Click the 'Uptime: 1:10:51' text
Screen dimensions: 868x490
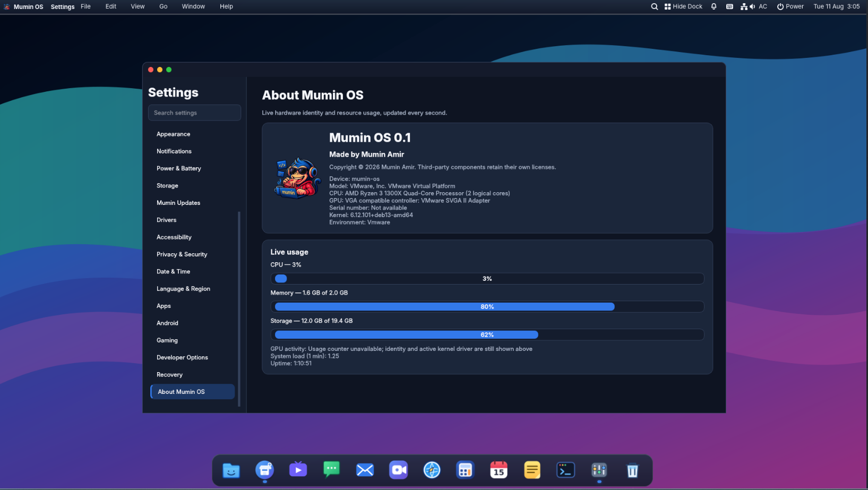pos(291,364)
